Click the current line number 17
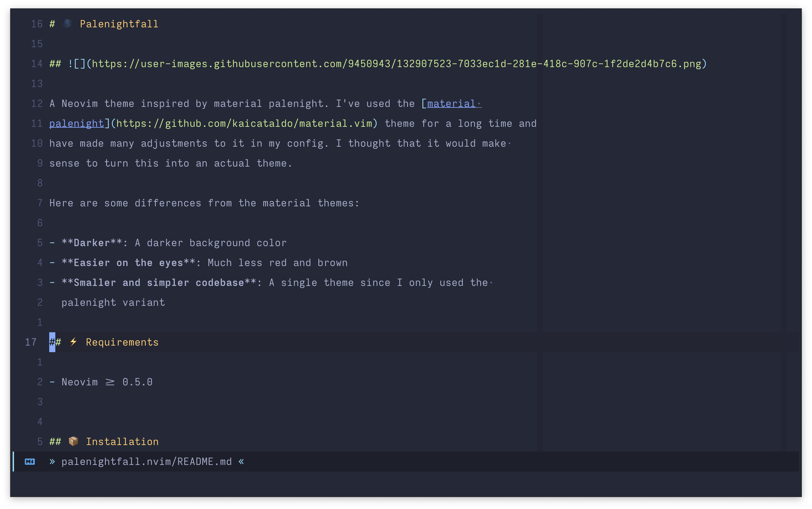Image resolution: width=812 pixels, height=509 pixels. [31, 342]
